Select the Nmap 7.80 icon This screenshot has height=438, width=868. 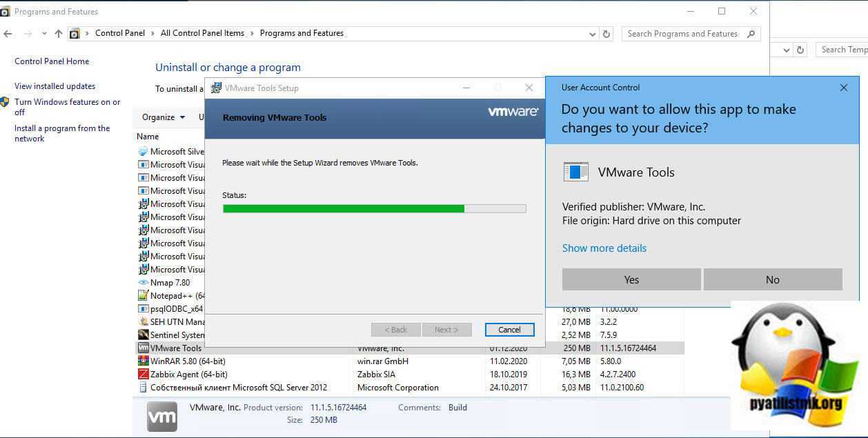pyautogui.click(x=143, y=283)
